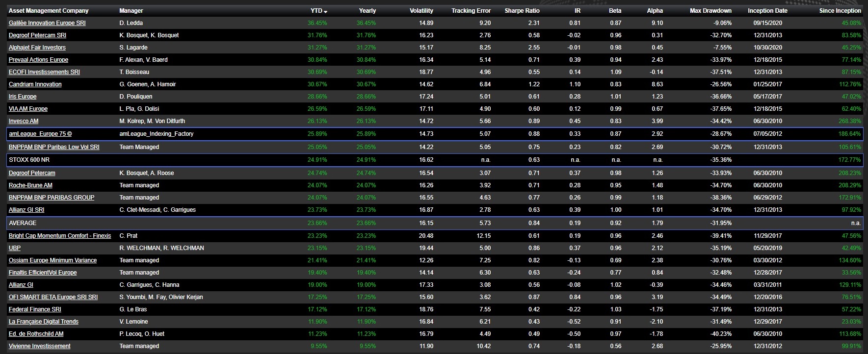Open La Française Digital Trends link

[44, 322]
